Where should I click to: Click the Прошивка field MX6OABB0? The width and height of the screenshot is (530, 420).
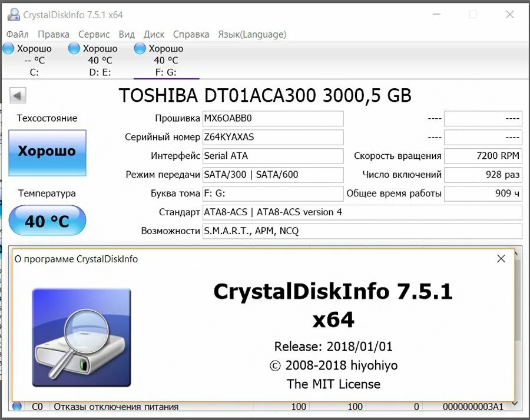(273, 118)
